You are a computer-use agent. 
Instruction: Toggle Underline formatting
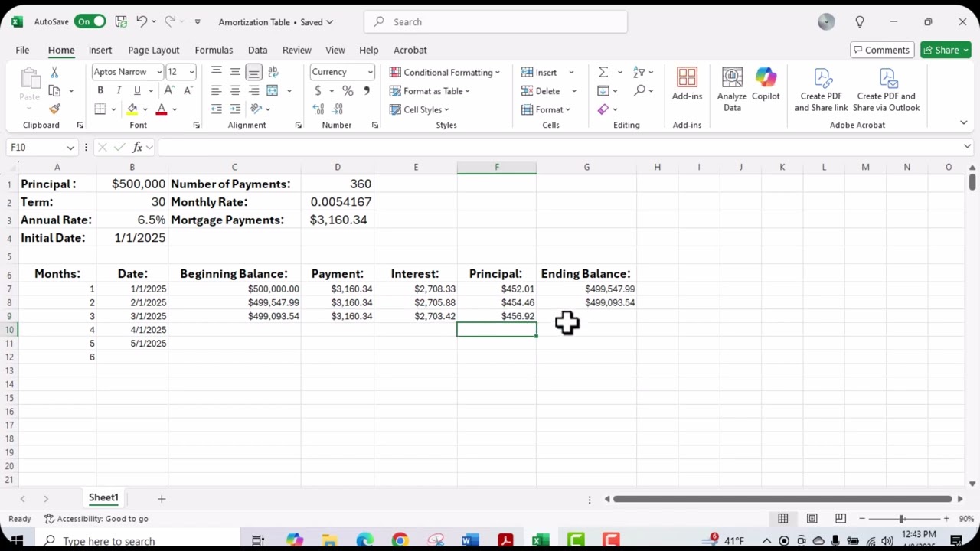point(137,90)
